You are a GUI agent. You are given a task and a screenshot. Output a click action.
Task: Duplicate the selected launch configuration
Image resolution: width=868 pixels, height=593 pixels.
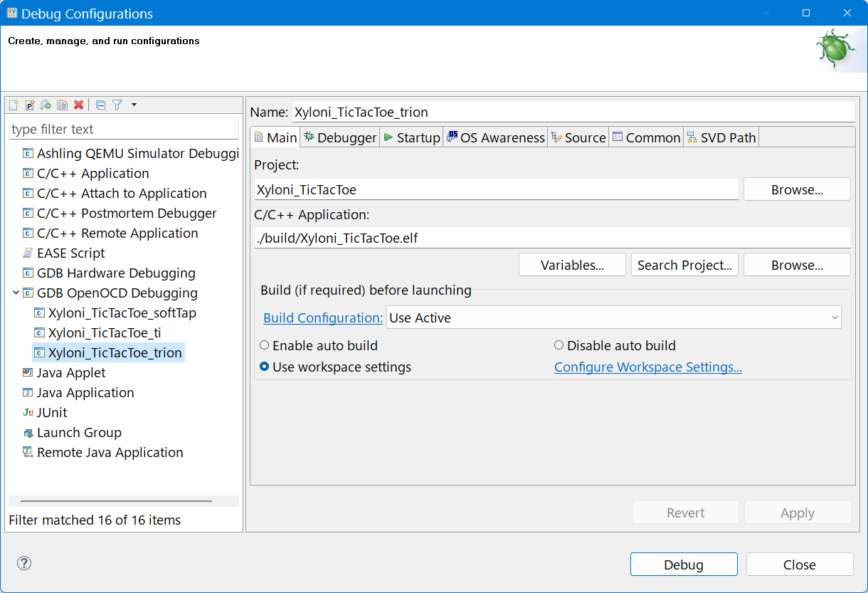click(x=63, y=105)
